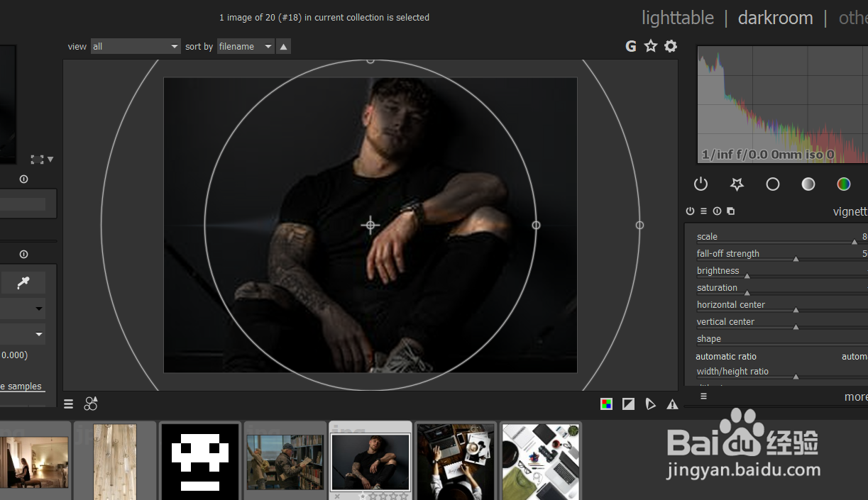Adjust the width/height ratio slider
Viewport: 868px width, 500px height.
781,372
